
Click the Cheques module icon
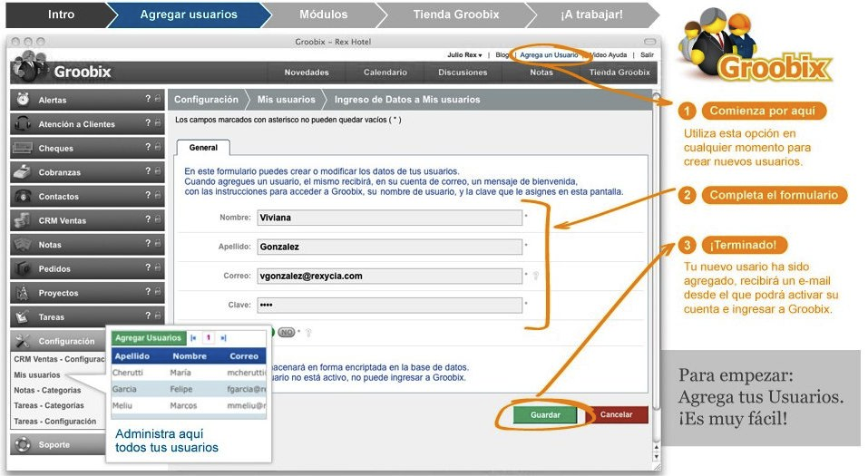(23, 148)
